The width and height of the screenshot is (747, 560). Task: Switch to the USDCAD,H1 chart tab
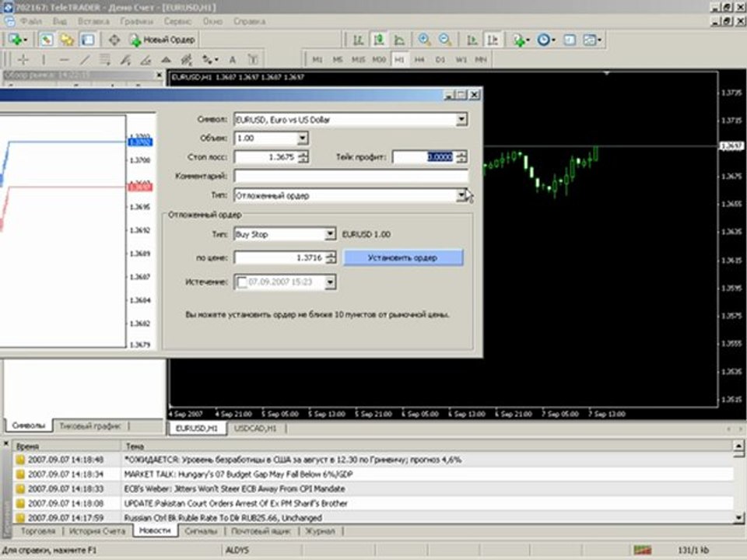click(256, 429)
